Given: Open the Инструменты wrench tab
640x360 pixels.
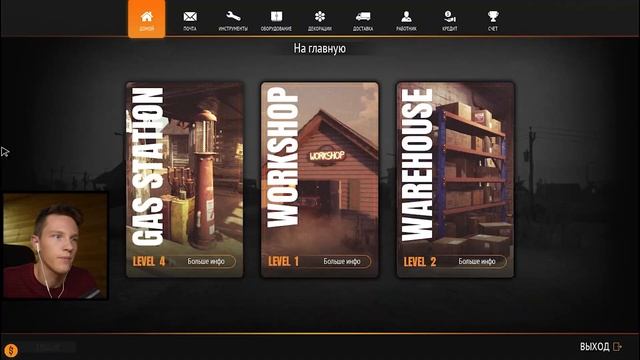Looking at the screenshot, I should point(233,20).
